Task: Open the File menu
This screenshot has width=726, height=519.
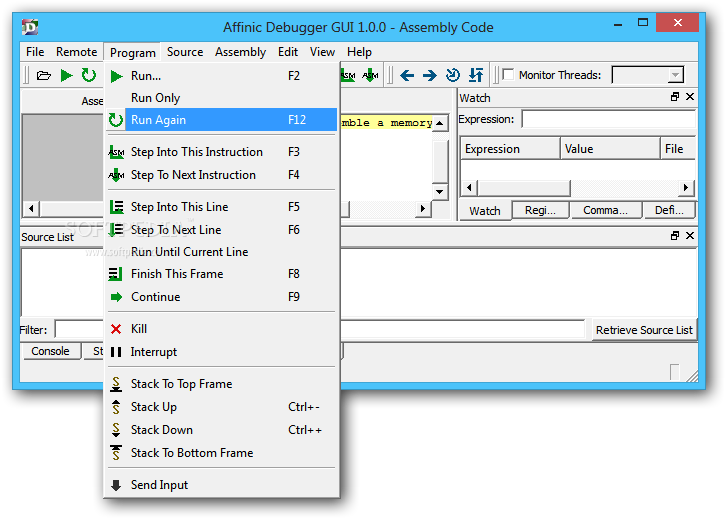Action: pos(35,52)
